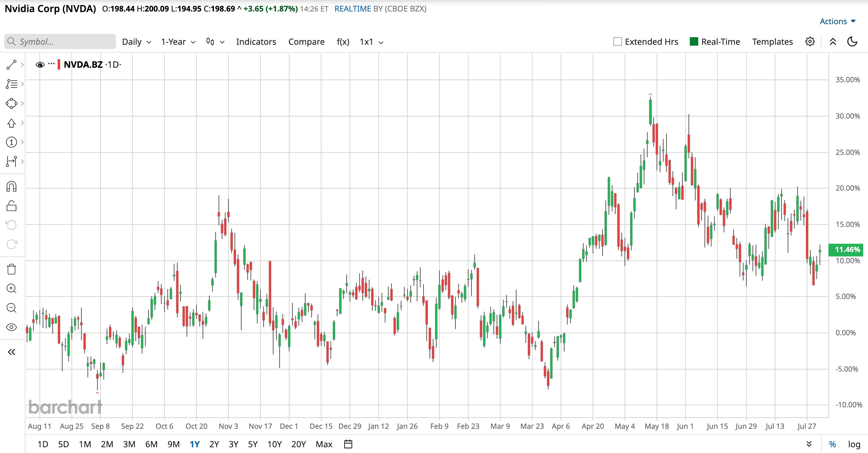Open chart settings gear icon

tap(810, 41)
